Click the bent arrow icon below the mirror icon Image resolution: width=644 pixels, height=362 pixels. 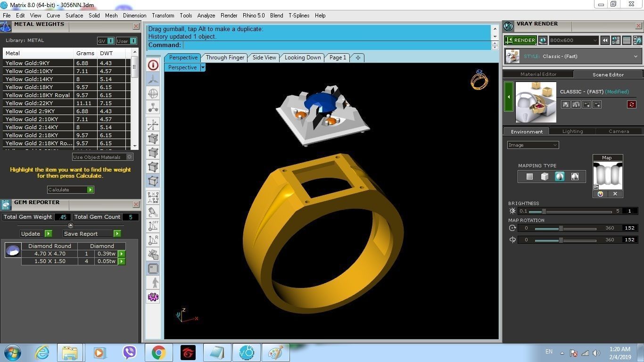(x=153, y=212)
